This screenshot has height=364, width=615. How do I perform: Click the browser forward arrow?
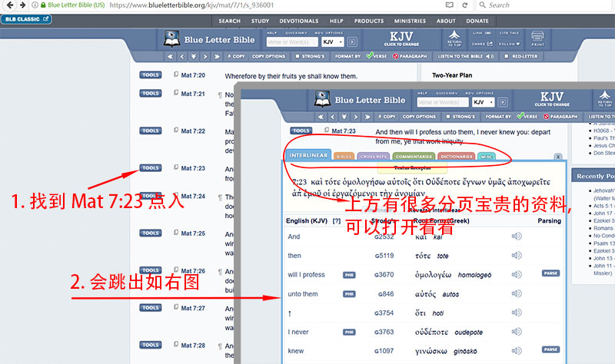(x=23, y=5)
